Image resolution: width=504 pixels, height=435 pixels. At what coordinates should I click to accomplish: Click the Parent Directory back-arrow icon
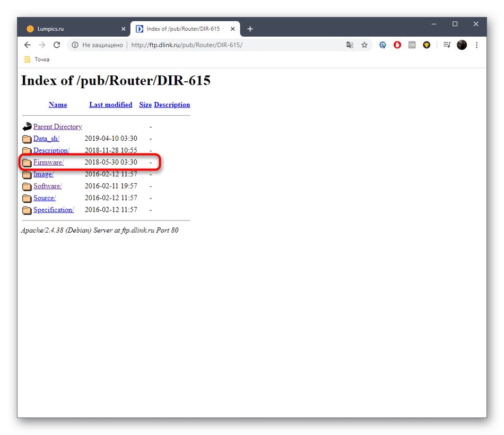pos(27,127)
